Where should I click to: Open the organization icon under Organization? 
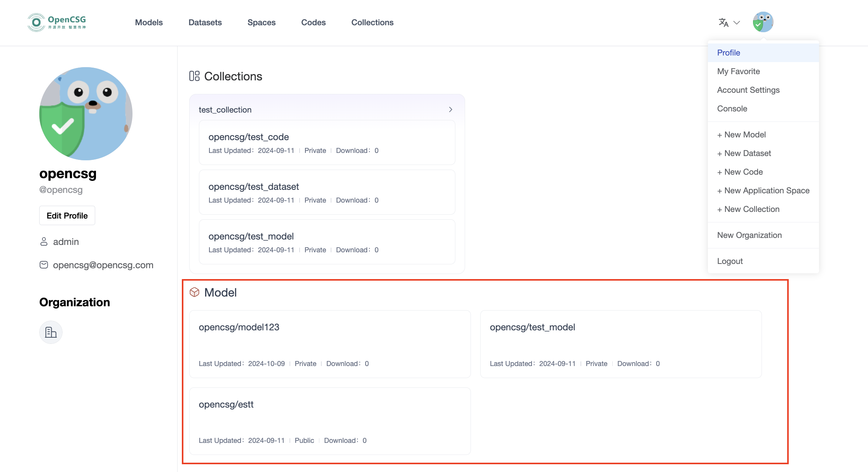(x=51, y=332)
